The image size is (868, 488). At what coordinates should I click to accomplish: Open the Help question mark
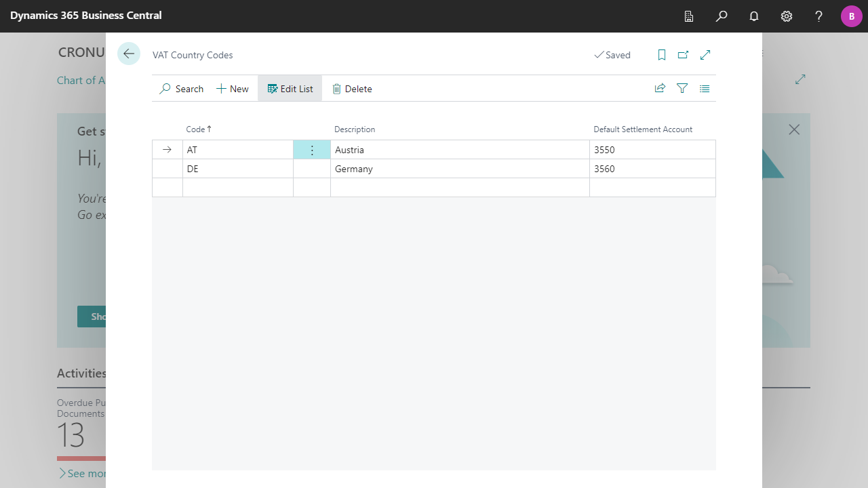point(819,16)
